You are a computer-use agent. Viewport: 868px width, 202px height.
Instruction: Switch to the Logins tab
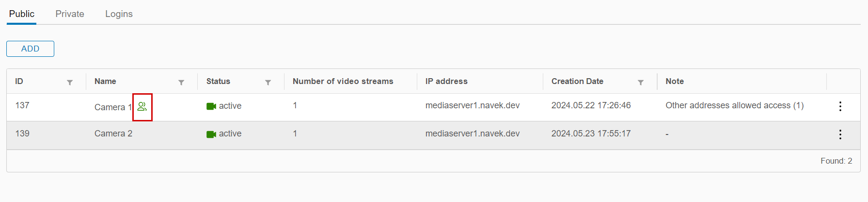(x=119, y=14)
